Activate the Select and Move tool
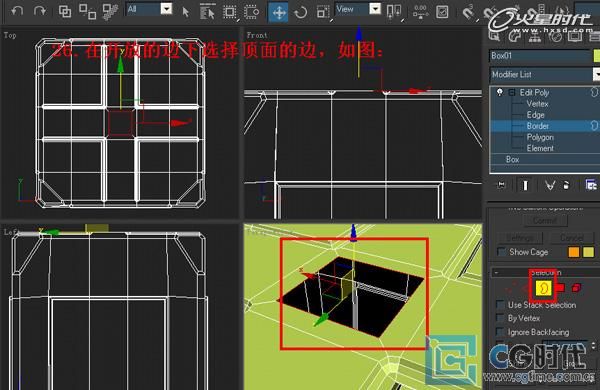This screenshot has height=390, width=600. point(279,12)
